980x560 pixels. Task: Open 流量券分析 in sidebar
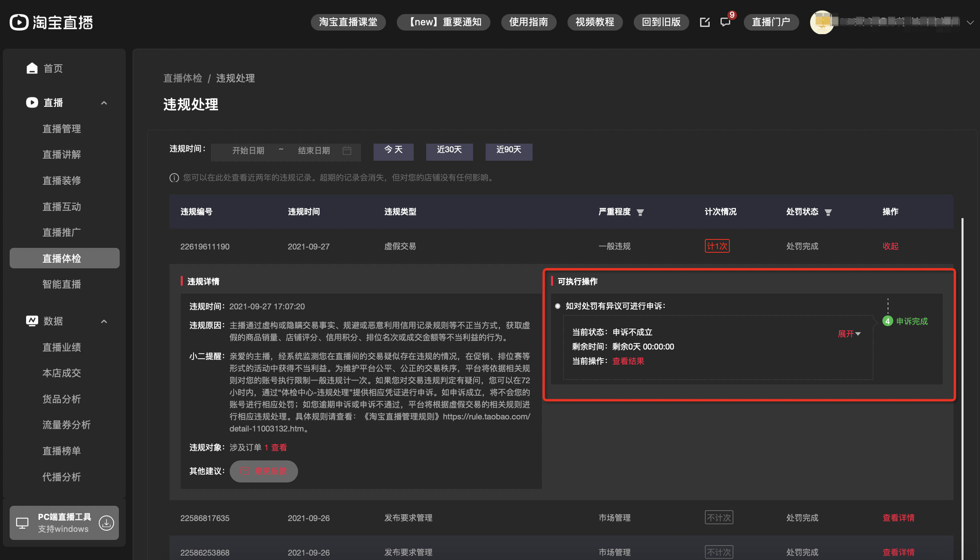click(67, 425)
